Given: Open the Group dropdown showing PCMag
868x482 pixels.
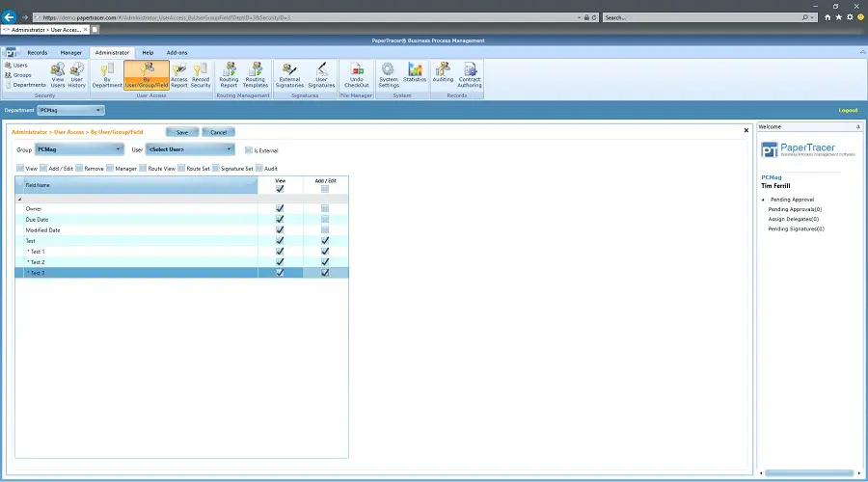Looking at the screenshot, I should [x=79, y=149].
